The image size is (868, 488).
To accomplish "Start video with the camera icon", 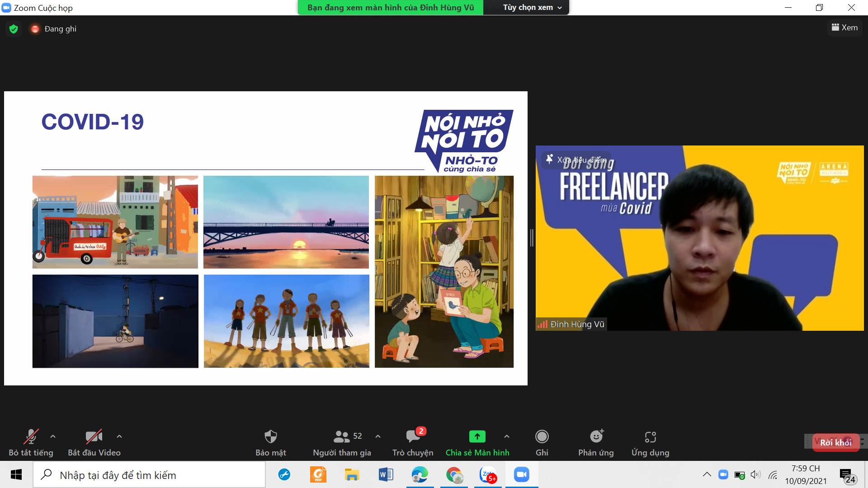I will click(x=94, y=436).
